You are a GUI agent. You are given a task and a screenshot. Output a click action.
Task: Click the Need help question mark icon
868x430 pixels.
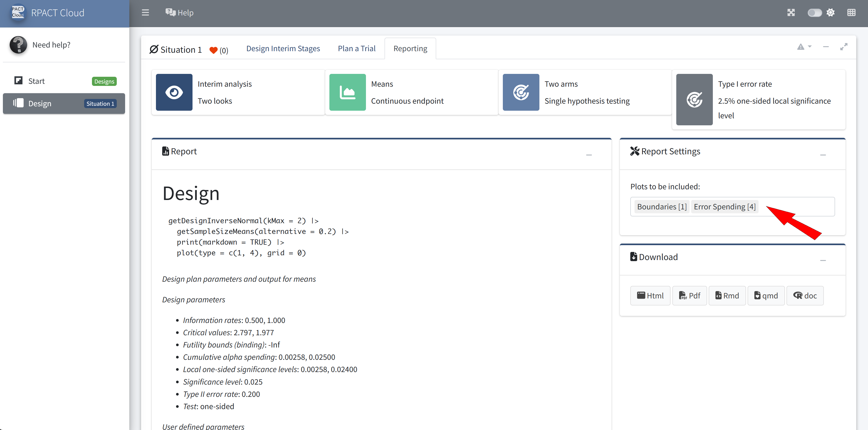pyautogui.click(x=18, y=45)
